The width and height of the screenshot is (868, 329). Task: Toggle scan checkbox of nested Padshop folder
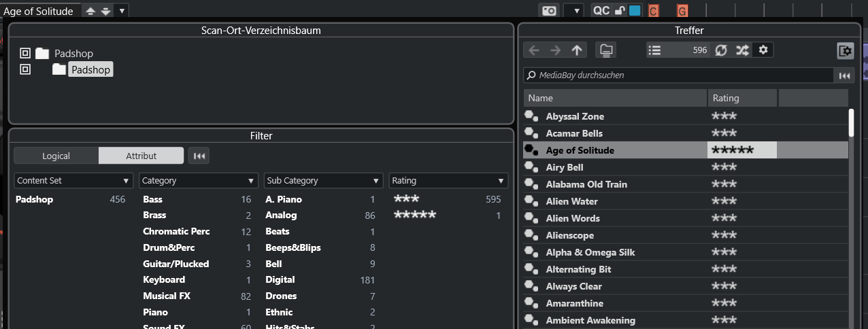(25, 69)
